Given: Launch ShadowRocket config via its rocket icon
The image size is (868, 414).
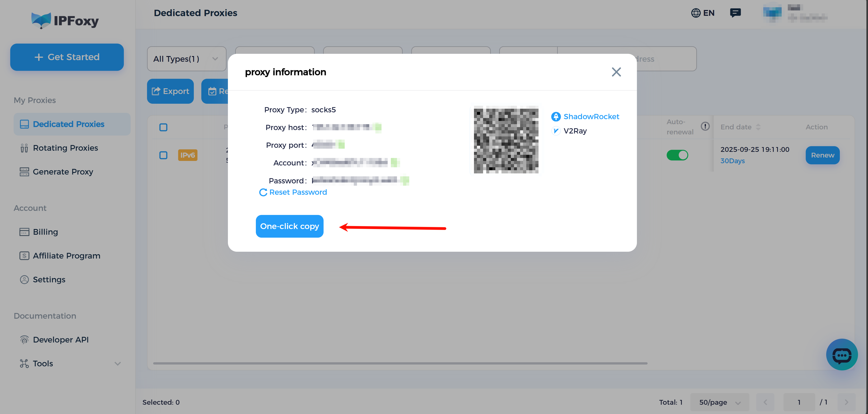Looking at the screenshot, I should coord(556,116).
